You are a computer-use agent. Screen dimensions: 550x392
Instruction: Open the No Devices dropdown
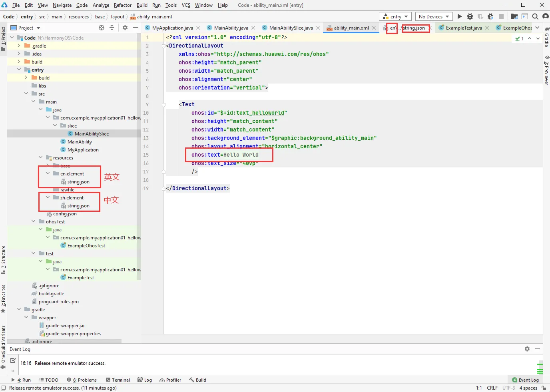[434, 16]
